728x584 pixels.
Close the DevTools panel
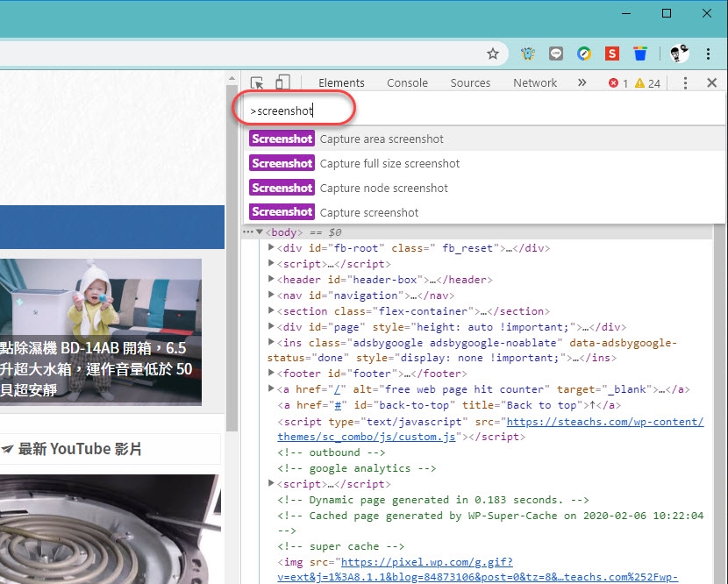[x=711, y=82]
